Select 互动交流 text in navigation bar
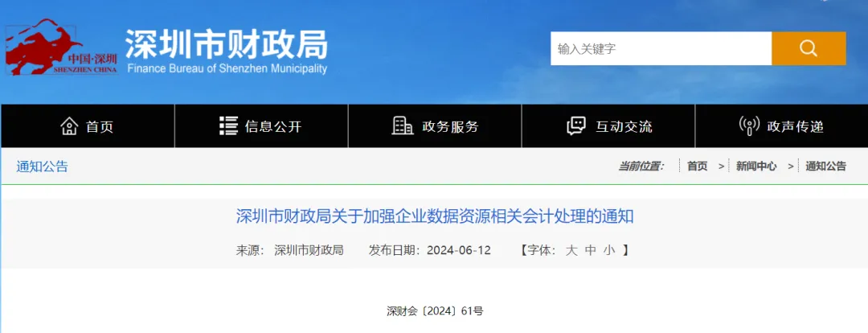Screen dimensions: 868x333 (x=624, y=127)
